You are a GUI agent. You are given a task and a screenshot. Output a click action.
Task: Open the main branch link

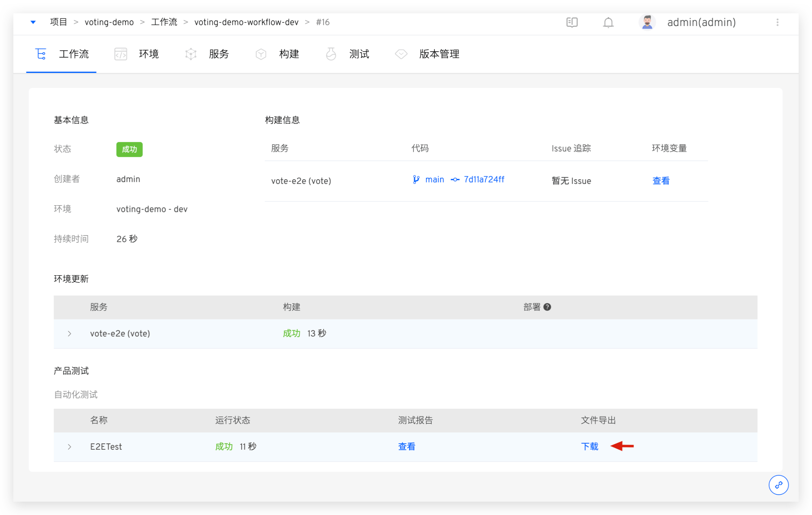point(435,179)
